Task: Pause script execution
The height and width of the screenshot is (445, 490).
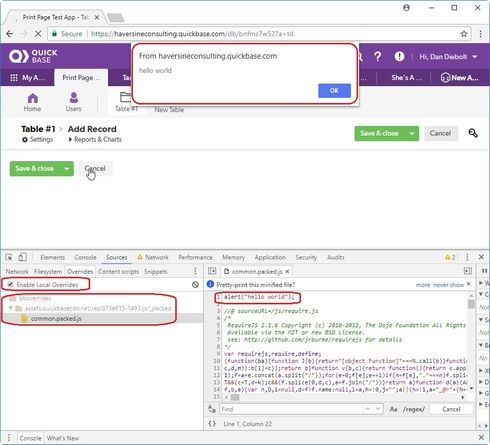Action: click(x=485, y=271)
